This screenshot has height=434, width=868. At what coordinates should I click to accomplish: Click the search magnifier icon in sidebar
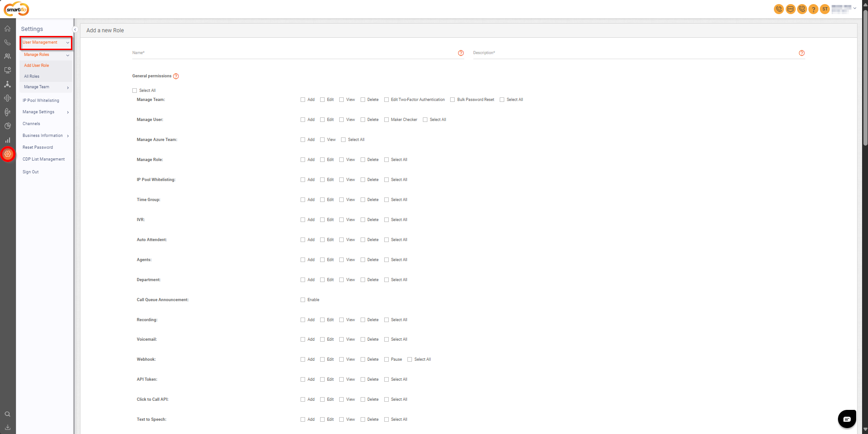point(8,414)
